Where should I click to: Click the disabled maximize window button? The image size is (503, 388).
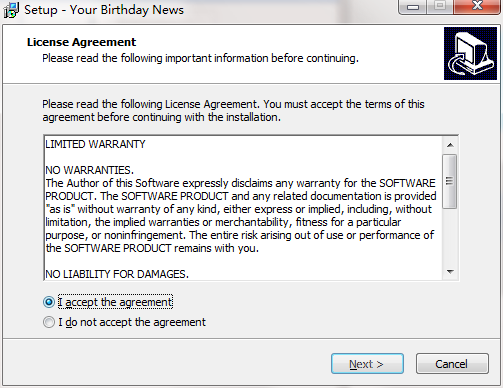[x=440, y=6]
